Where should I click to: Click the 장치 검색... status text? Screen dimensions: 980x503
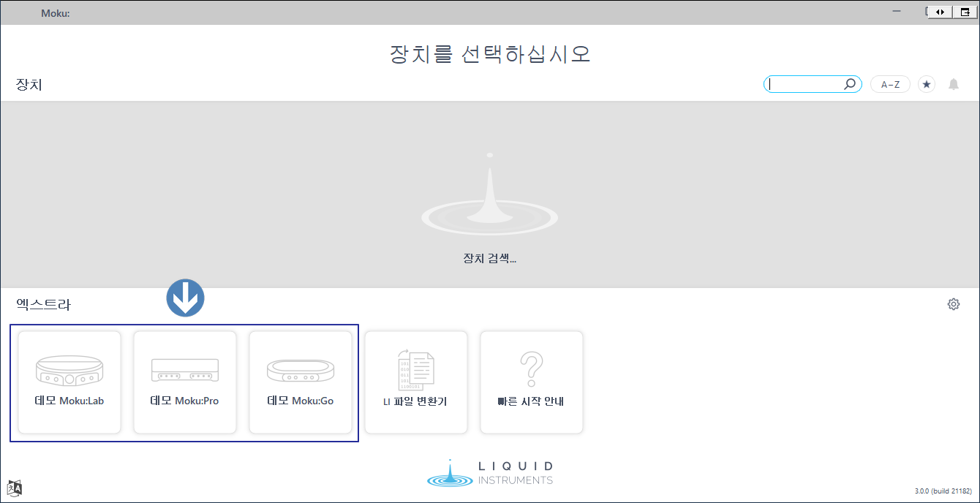489,258
